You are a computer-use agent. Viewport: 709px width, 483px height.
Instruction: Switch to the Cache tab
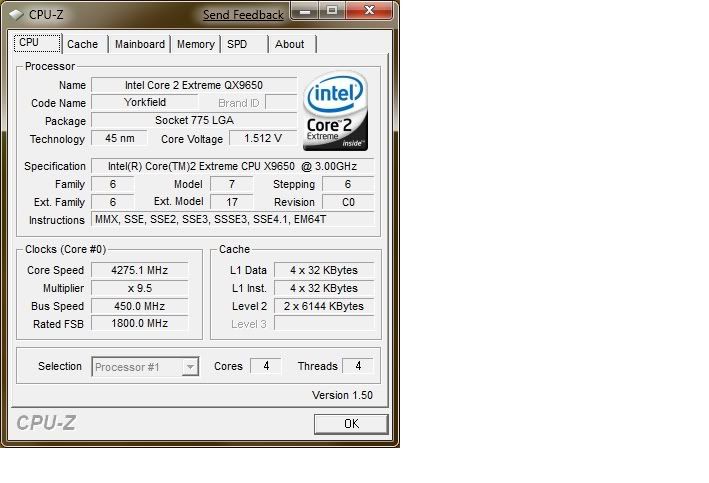tap(83, 44)
